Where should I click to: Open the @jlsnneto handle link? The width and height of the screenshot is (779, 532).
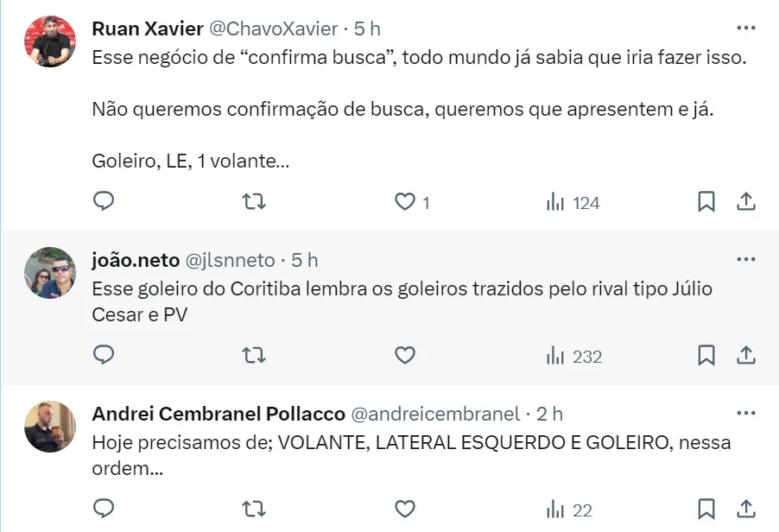click(230, 260)
